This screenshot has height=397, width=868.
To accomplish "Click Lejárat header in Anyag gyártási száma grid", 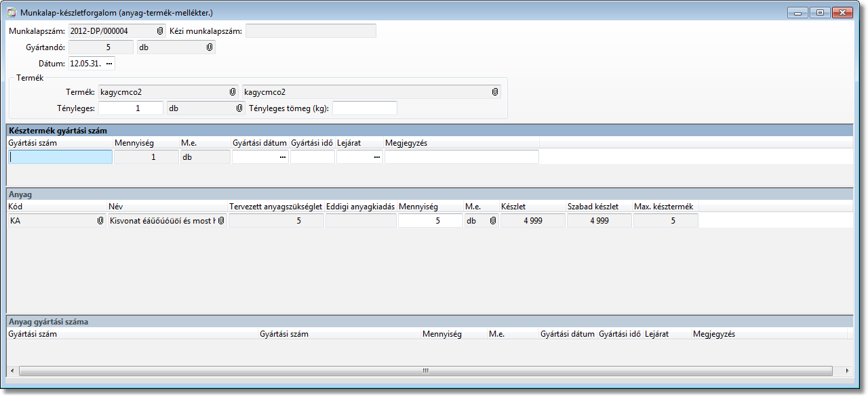I will 667,334.
